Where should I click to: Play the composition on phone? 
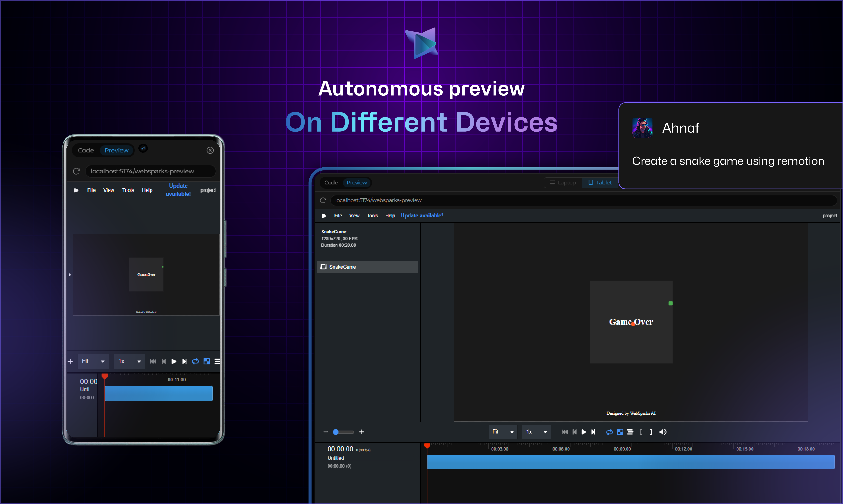pos(174,361)
